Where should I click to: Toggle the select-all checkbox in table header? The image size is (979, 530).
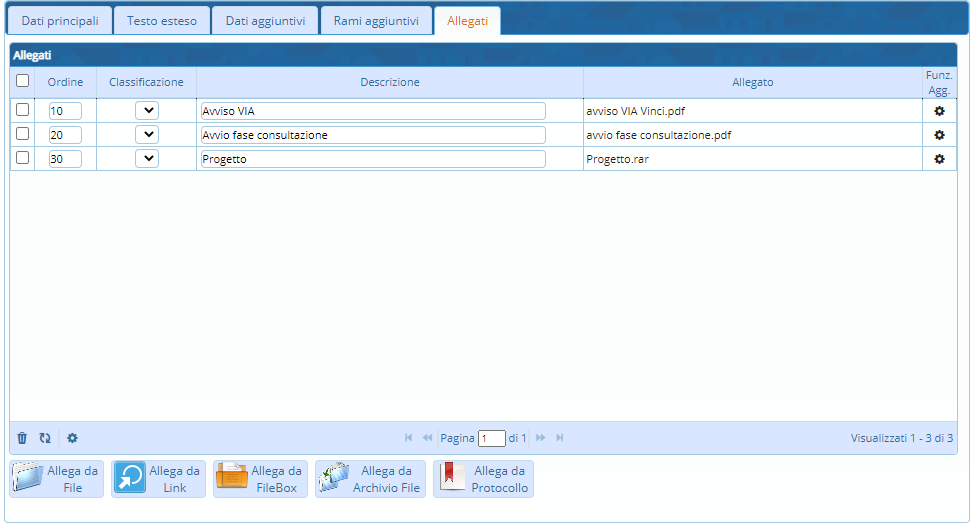[23, 82]
